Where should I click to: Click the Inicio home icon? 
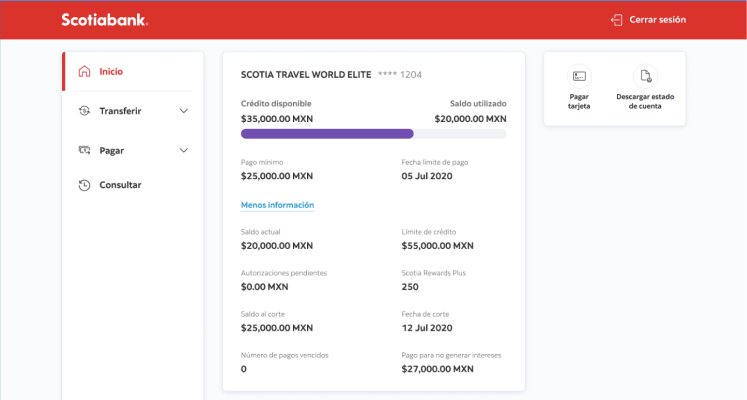[x=84, y=71]
